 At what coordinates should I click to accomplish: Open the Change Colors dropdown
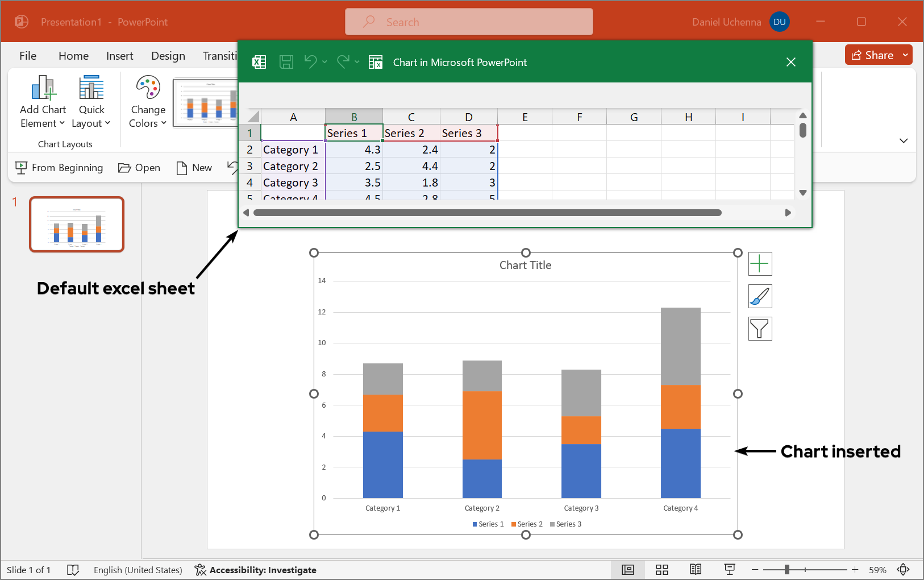pyautogui.click(x=148, y=102)
